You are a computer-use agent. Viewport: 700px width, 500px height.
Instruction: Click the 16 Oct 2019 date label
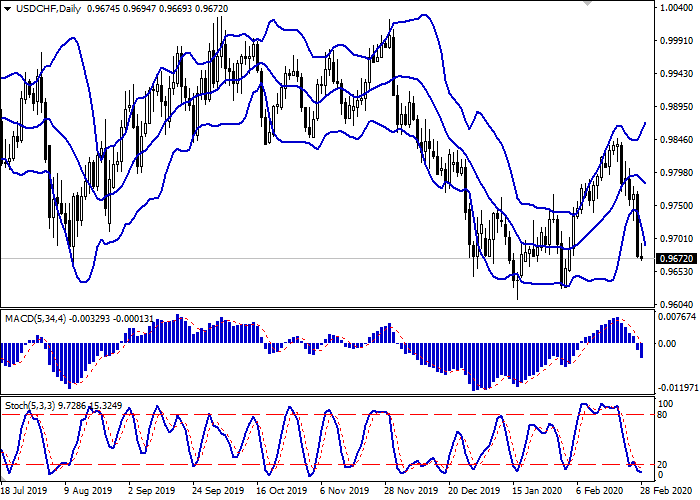[x=279, y=492]
